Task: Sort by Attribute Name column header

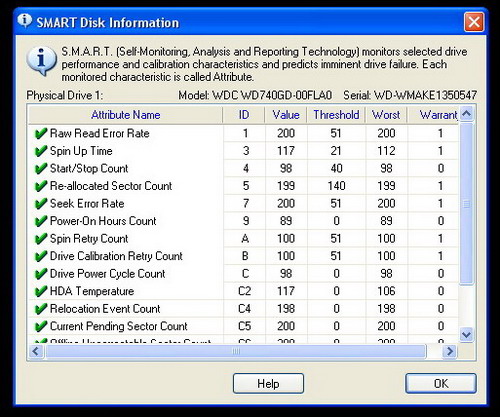Action: pyautogui.click(x=126, y=115)
